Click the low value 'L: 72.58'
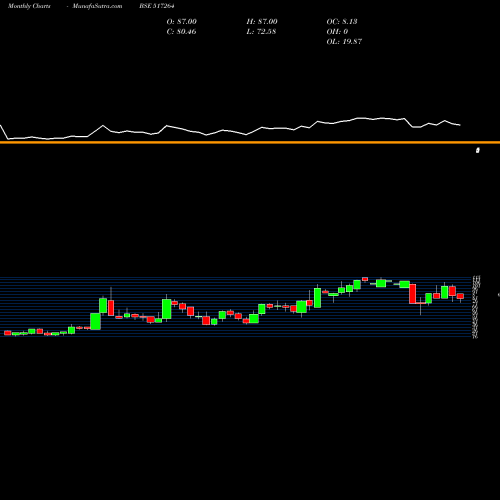500x500 pixels. tap(261, 32)
